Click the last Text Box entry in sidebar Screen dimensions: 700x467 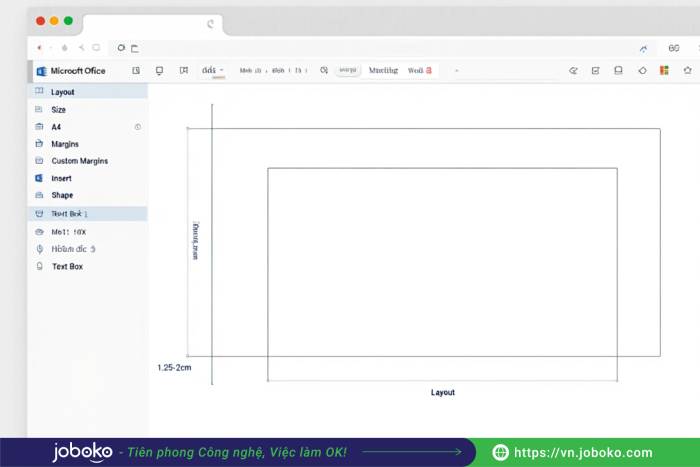[67, 267]
